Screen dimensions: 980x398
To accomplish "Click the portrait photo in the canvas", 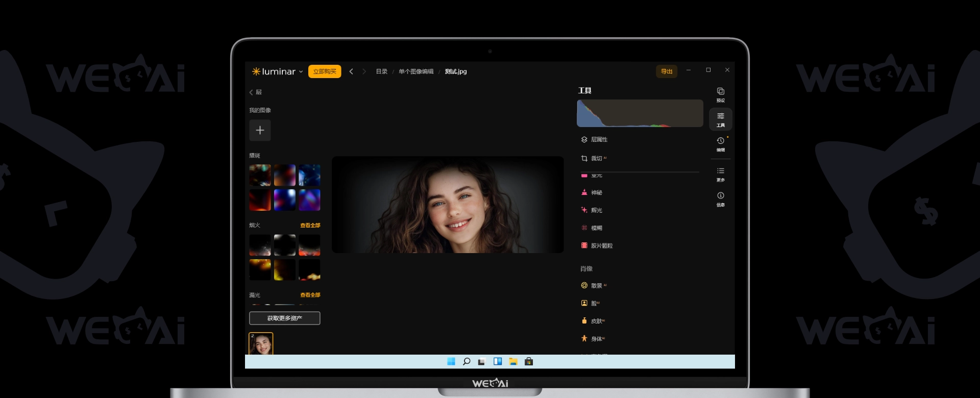I will 448,205.
